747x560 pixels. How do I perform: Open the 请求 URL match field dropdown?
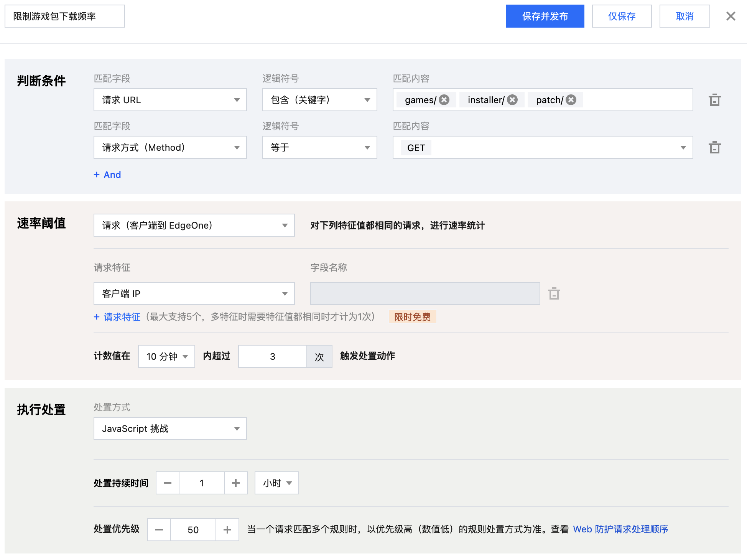[170, 100]
